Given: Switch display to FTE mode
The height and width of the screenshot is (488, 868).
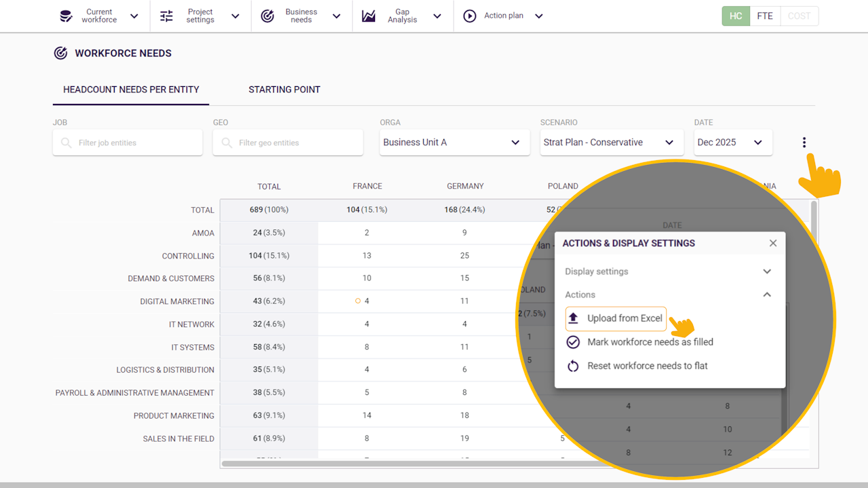Looking at the screenshot, I should pyautogui.click(x=765, y=16).
